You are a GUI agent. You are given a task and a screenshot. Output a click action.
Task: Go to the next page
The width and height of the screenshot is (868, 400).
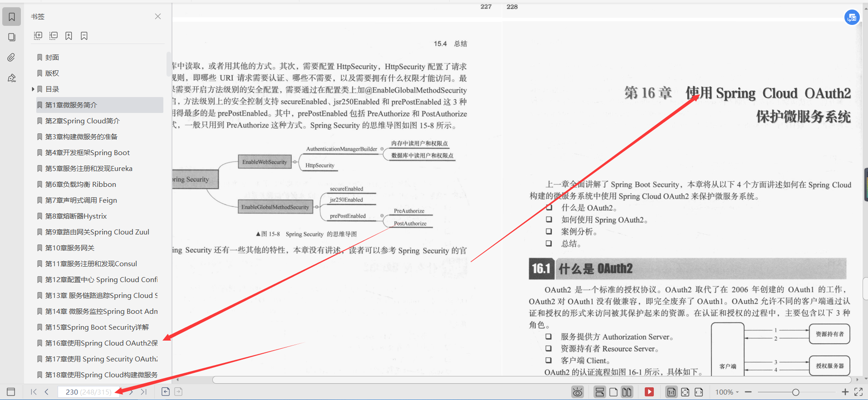tap(131, 392)
